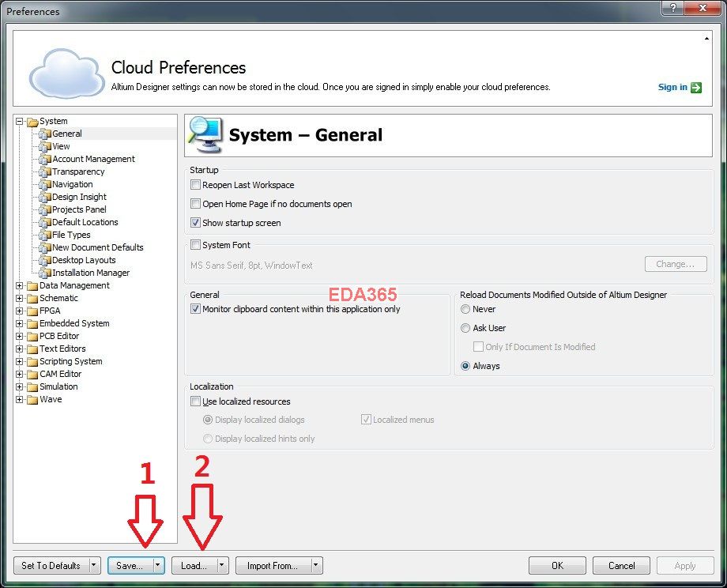Click the System folder icon

[x=32, y=122]
